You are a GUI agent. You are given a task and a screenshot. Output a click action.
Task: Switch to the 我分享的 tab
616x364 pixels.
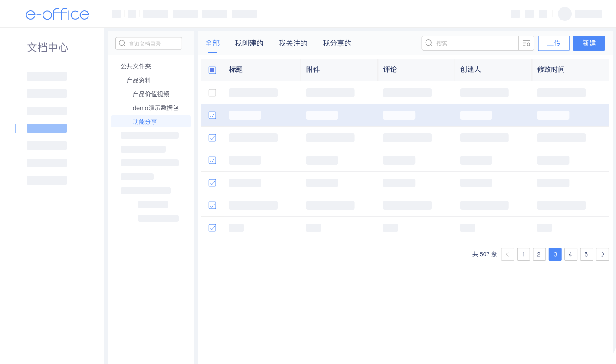(x=337, y=43)
